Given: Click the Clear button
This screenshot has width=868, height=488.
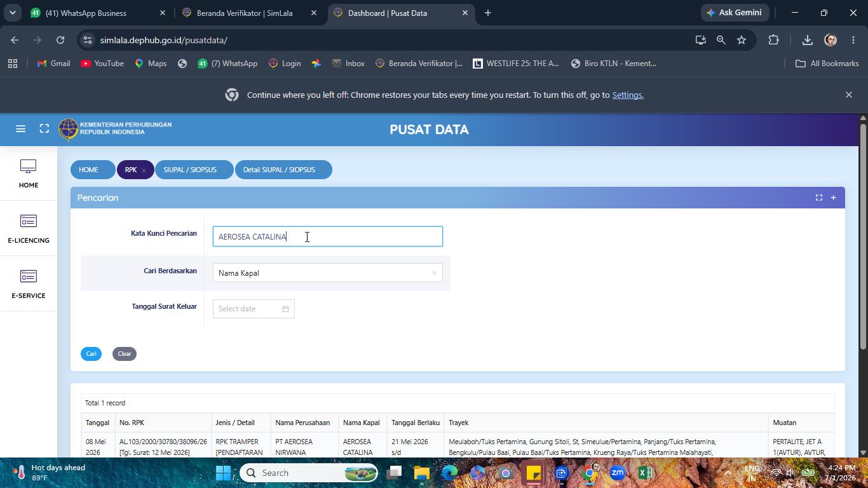Looking at the screenshot, I should click(125, 354).
